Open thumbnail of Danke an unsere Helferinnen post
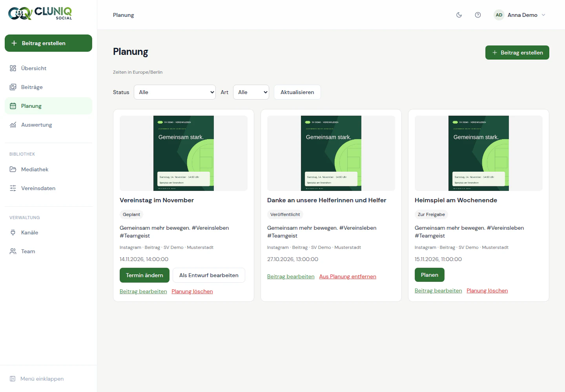 click(x=331, y=153)
